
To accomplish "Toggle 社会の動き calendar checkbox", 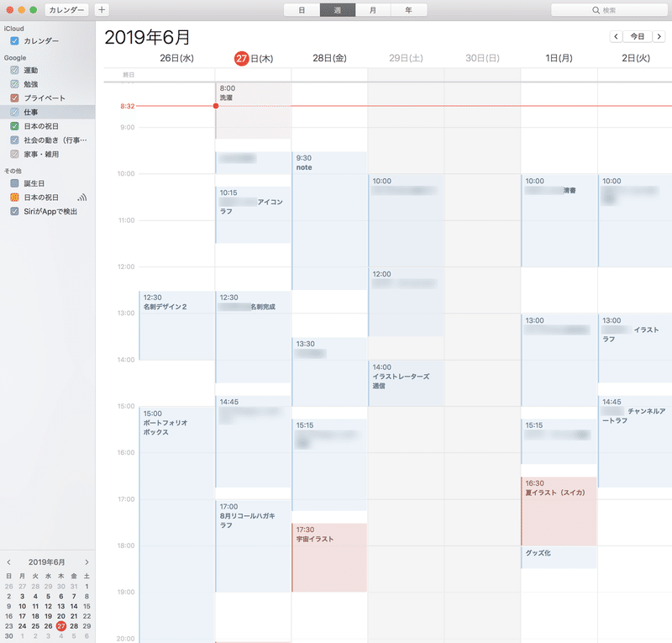I will point(14,140).
